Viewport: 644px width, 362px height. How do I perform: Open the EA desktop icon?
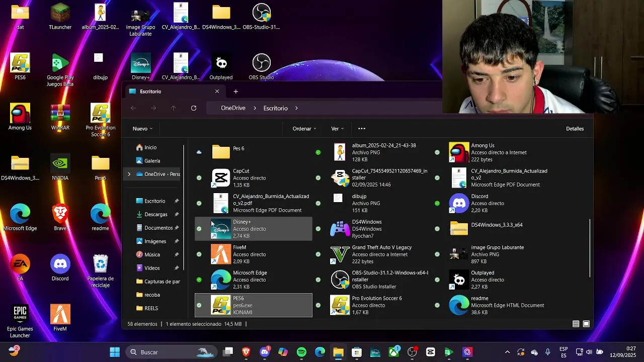pos(20,268)
